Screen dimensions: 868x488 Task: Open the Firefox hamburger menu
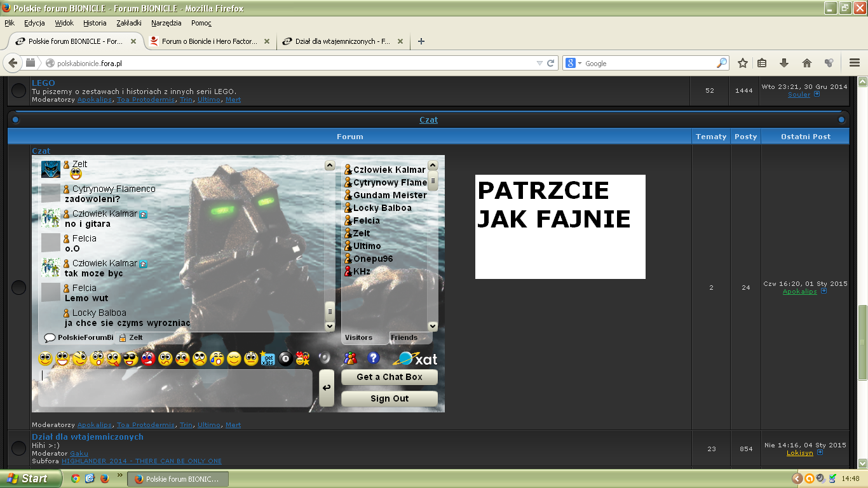pos(855,63)
